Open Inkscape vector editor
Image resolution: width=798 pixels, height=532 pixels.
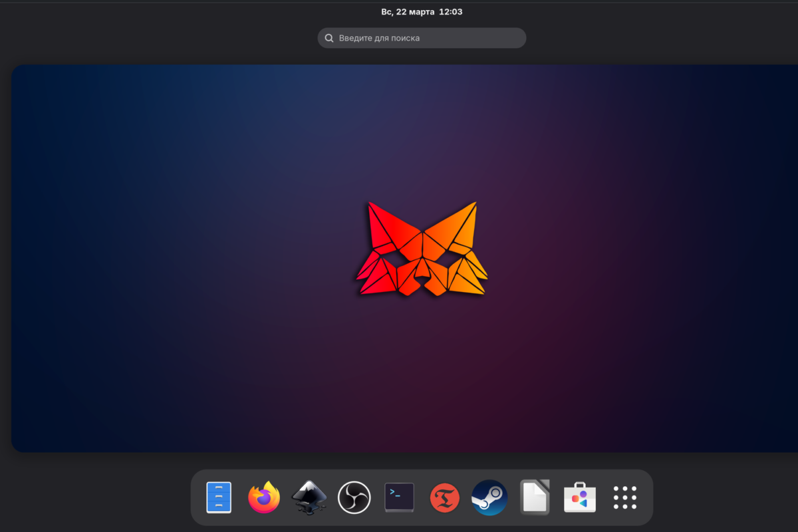[x=309, y=497]
